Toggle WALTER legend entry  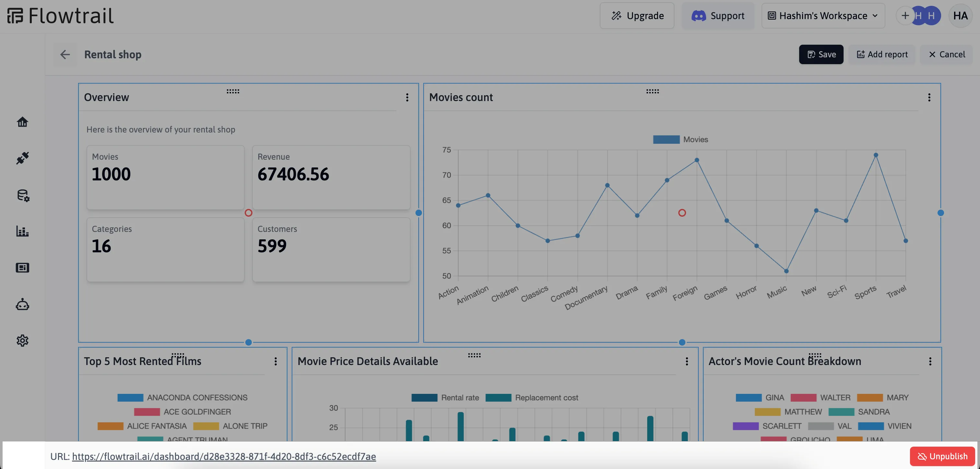point(820,397)
